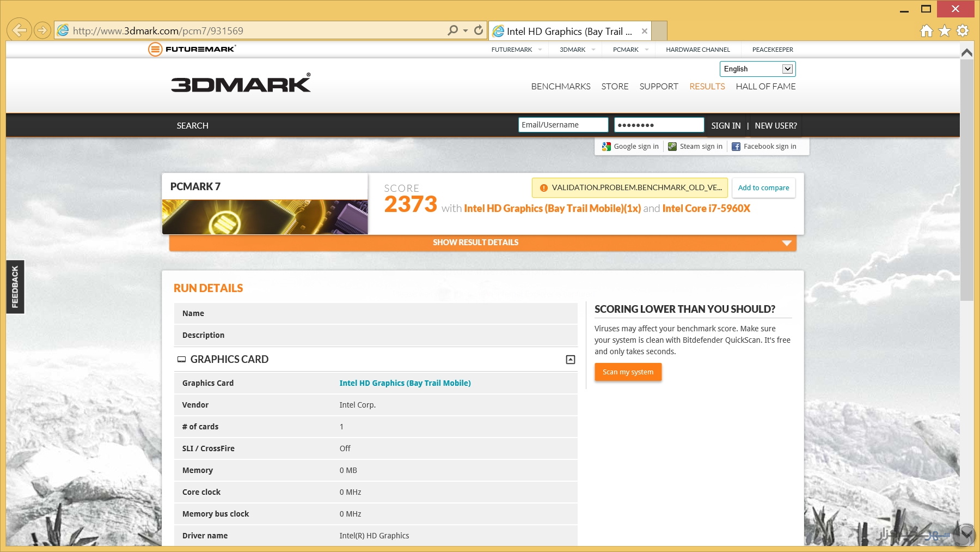This screenshot has width=980, height=552.
Task: Open the English language dropdown
Action: point(757,69)
